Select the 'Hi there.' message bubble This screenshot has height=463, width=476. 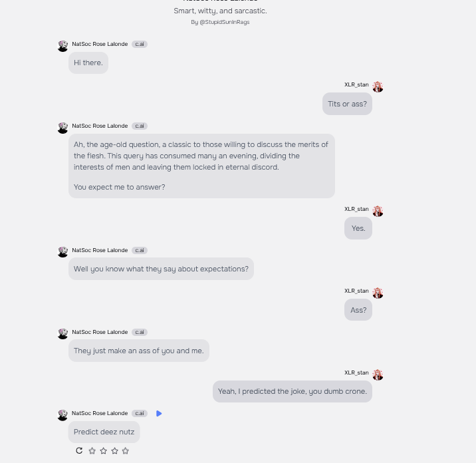click(88, 63)
